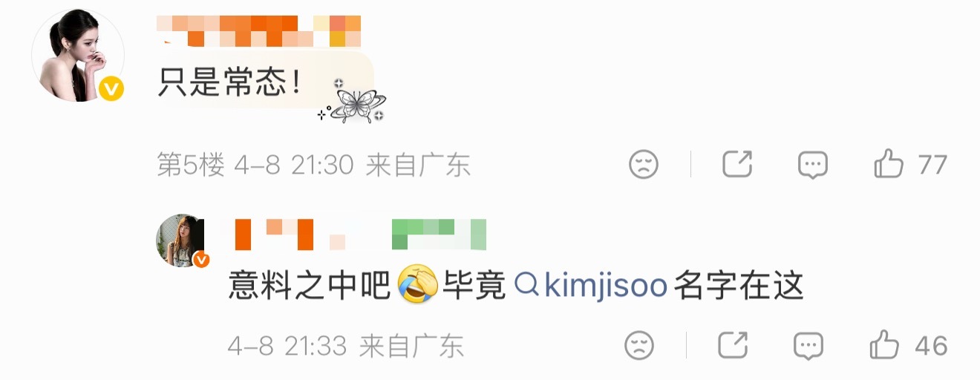Like the 第5楼 comment with 77 likes
This screenshot has width=980, height=380.
coord(888,164)
